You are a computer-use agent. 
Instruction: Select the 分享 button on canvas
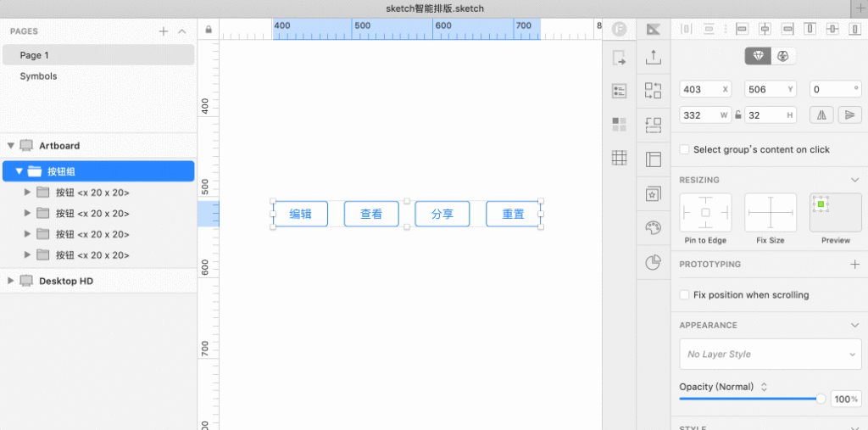(x=442, y=214)
